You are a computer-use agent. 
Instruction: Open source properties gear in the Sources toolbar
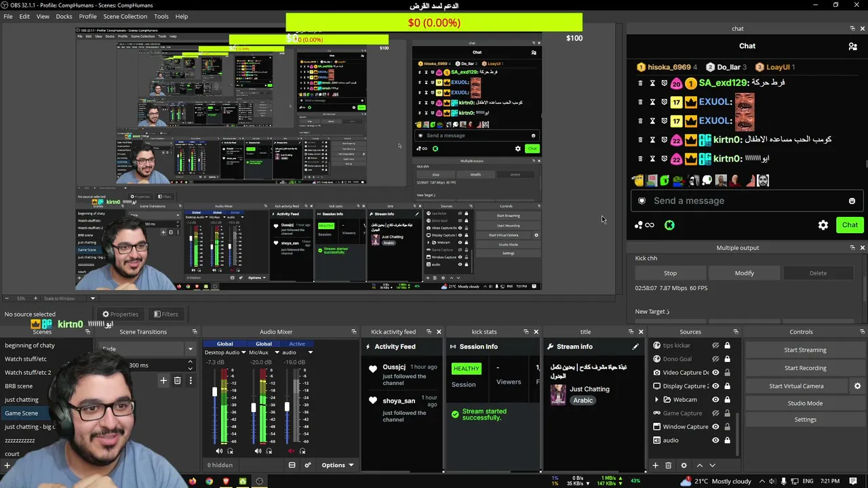(684, 466)
